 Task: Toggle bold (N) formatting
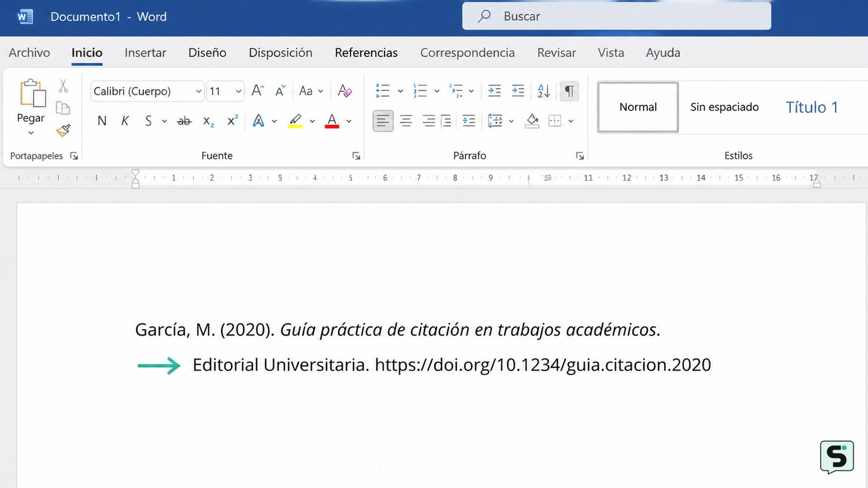click(x=102, y=121)
